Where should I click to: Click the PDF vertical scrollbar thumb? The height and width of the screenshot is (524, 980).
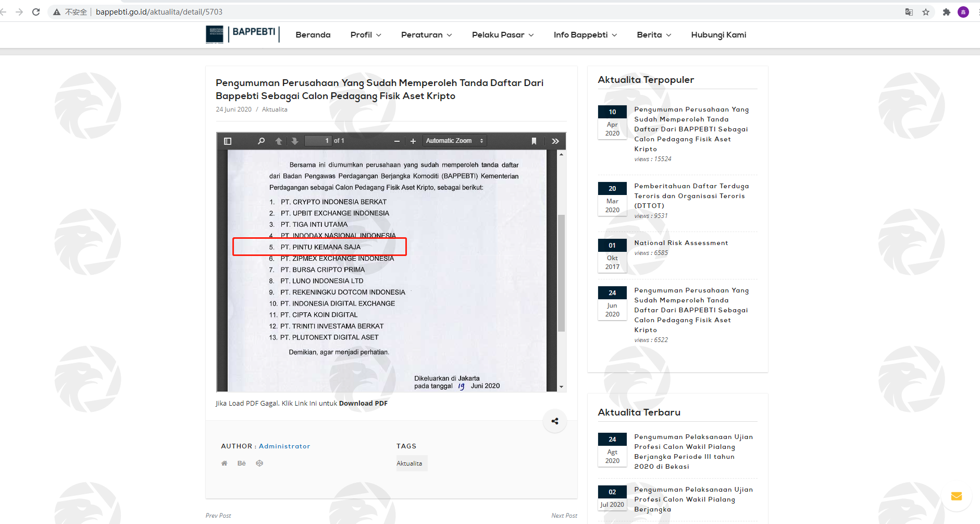tap(561, 273)
